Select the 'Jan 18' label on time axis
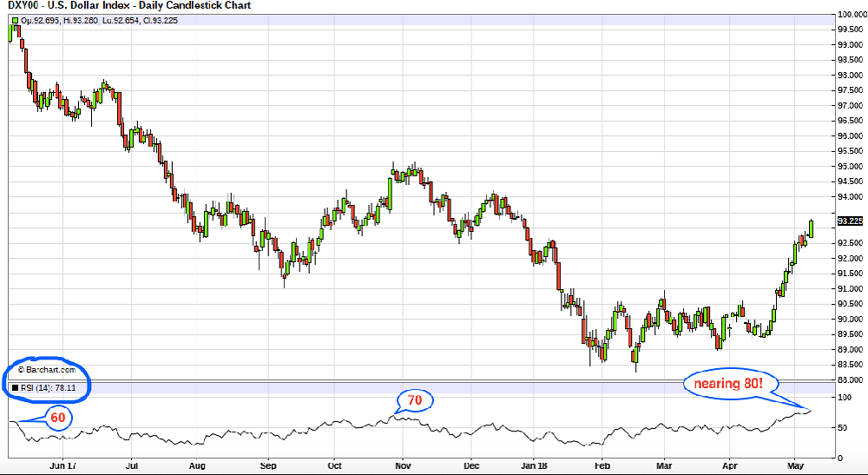Viewport: 868px width, 475px height. (x=535, y=465)
